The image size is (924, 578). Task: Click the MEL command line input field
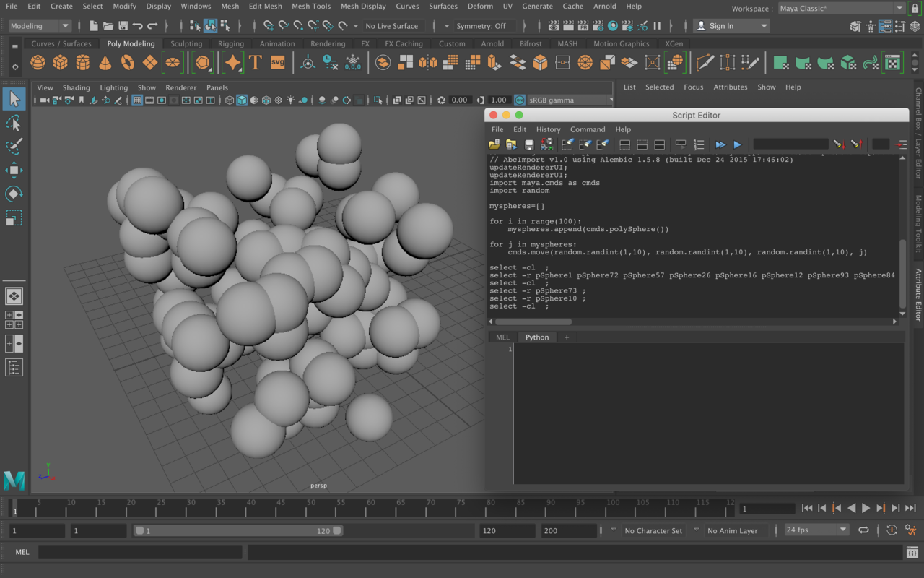[x=140, y=553]
